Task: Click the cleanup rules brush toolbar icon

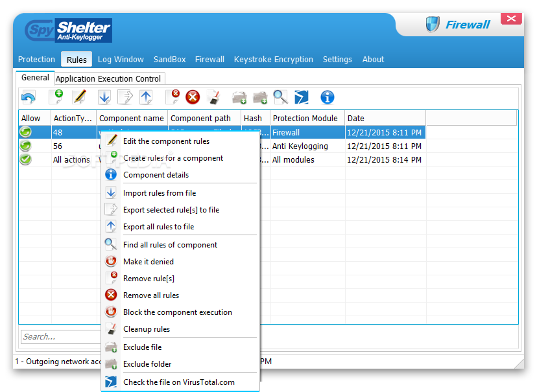Action: click(x=214, y=97)
